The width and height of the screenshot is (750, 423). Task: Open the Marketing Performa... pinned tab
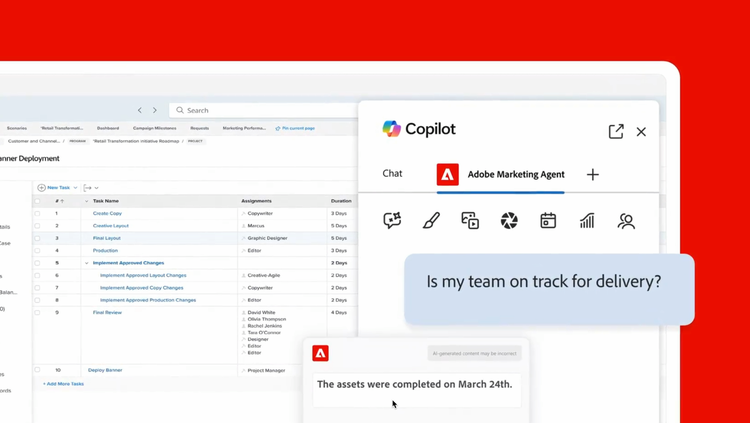click(x=244, y=128)
